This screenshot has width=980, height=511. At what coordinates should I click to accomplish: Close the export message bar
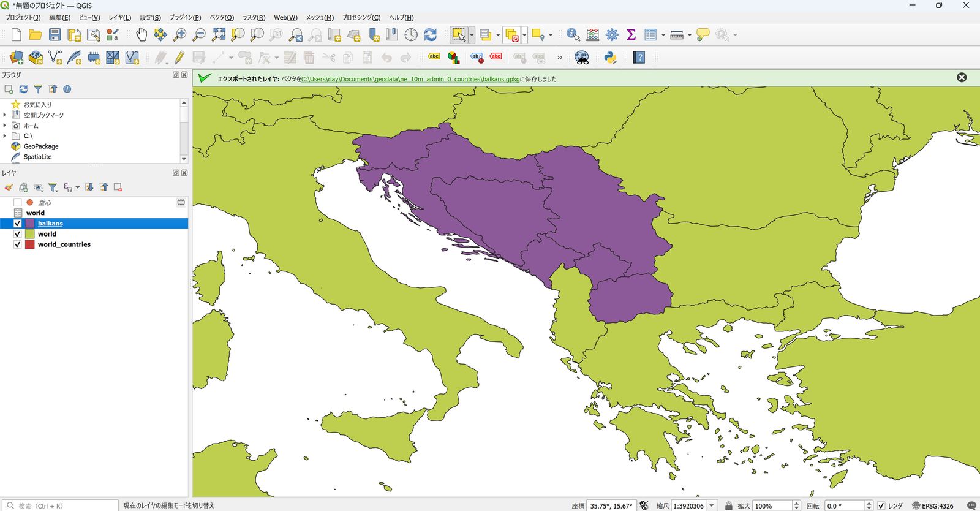click(962, 77)
